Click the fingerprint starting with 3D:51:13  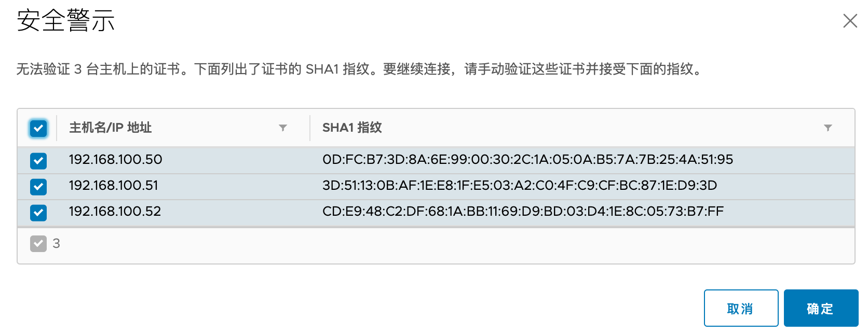click(520, 186)
